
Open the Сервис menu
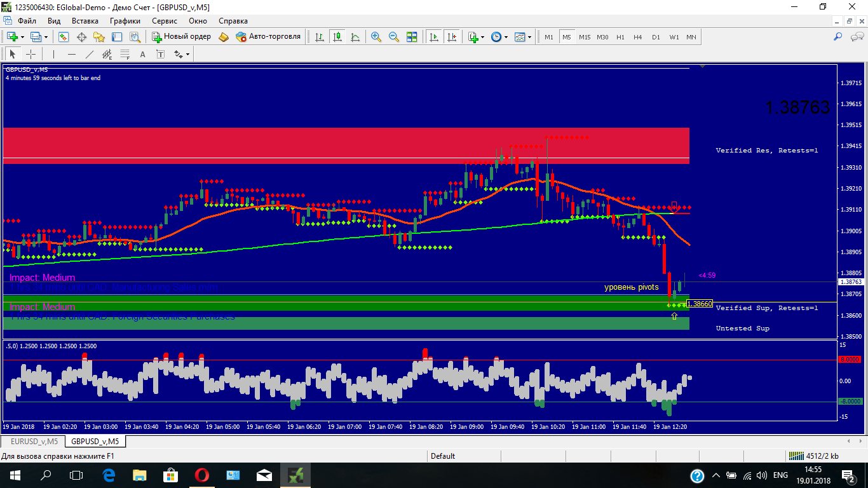pos(165,21)
